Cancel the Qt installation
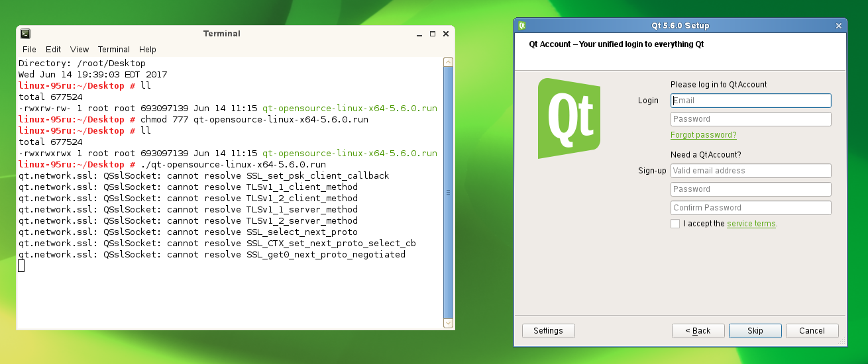 (x=812, y=331)
